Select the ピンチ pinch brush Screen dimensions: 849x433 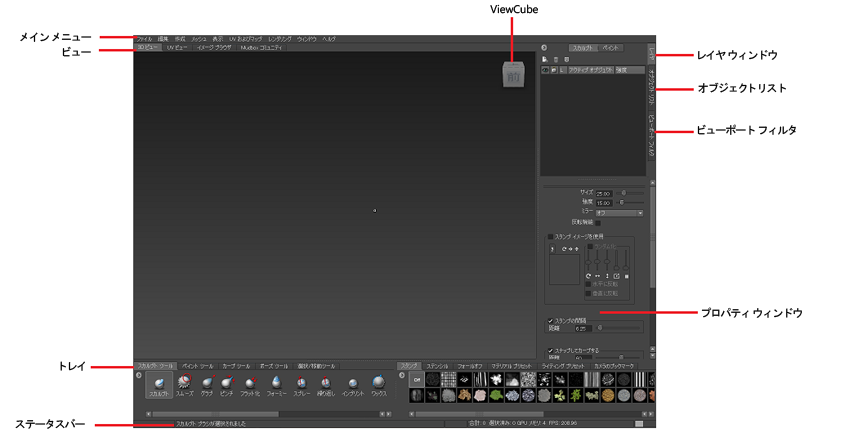pos(227,385)
